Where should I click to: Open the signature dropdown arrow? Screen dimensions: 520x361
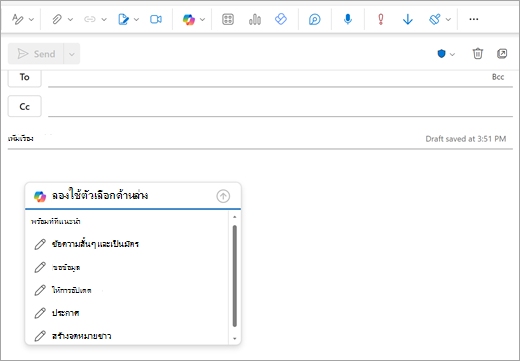click(x=136, y=19)
